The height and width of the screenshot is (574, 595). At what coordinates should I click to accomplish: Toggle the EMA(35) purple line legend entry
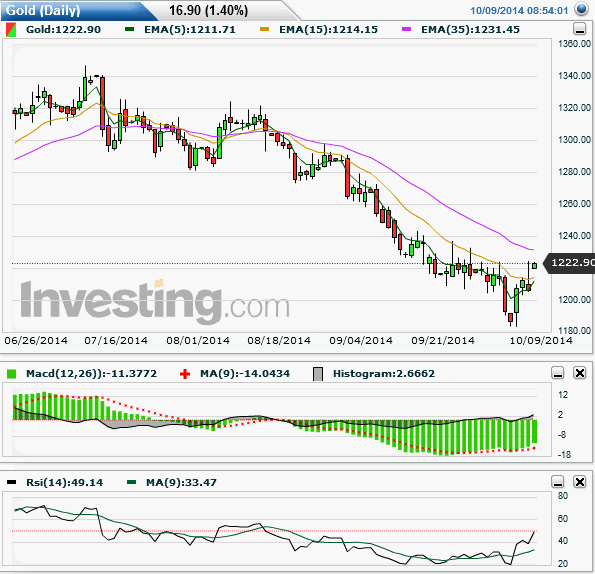point(461,30)
